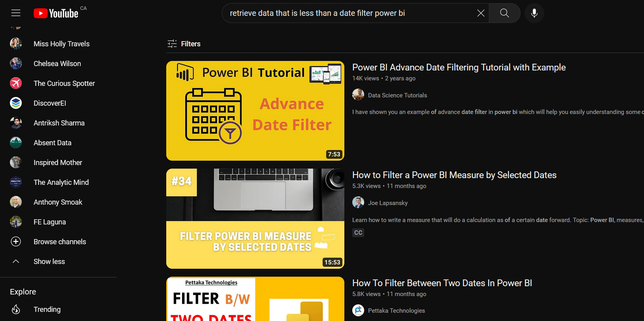
Task: Start voice search with microphone
Action: [534, 13]
